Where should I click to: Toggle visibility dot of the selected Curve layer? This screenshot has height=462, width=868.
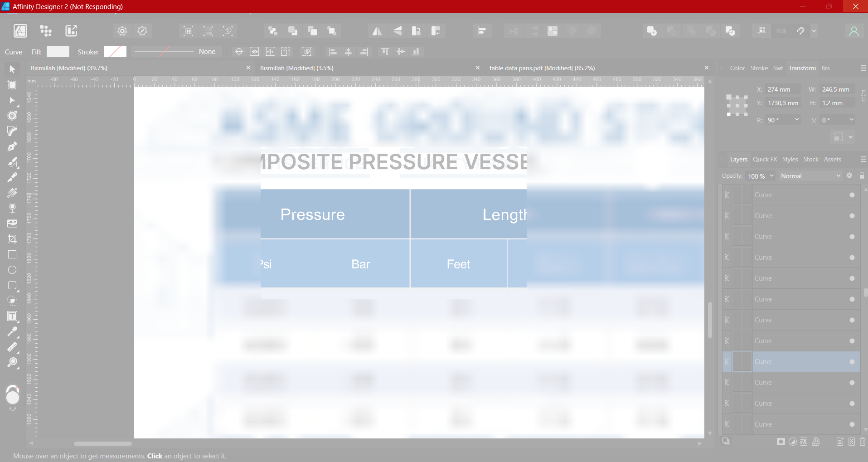852,362
